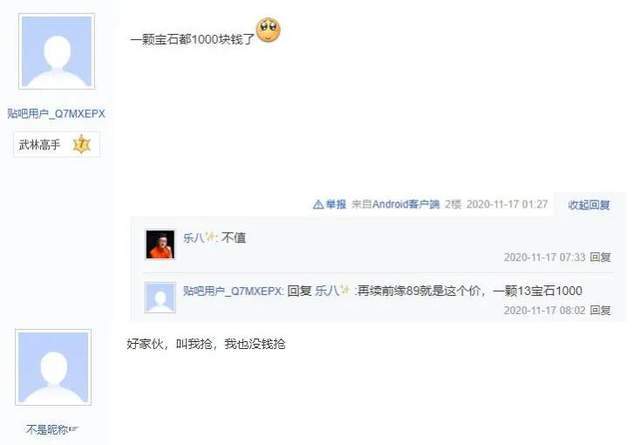Click the 来自Android客户端 source text
The width and height of the screenshot is (640, 445).
coord(396,204)
